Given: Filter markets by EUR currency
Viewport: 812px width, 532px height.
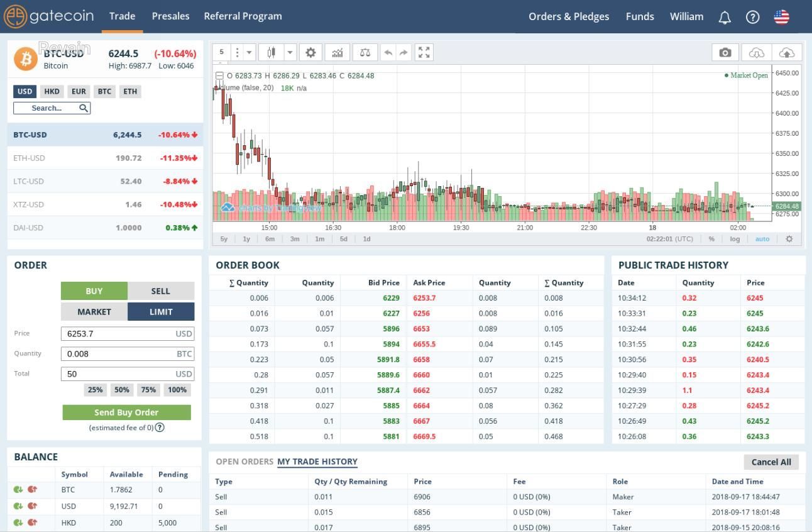Looking at the screenshot, I should (79, 92).
